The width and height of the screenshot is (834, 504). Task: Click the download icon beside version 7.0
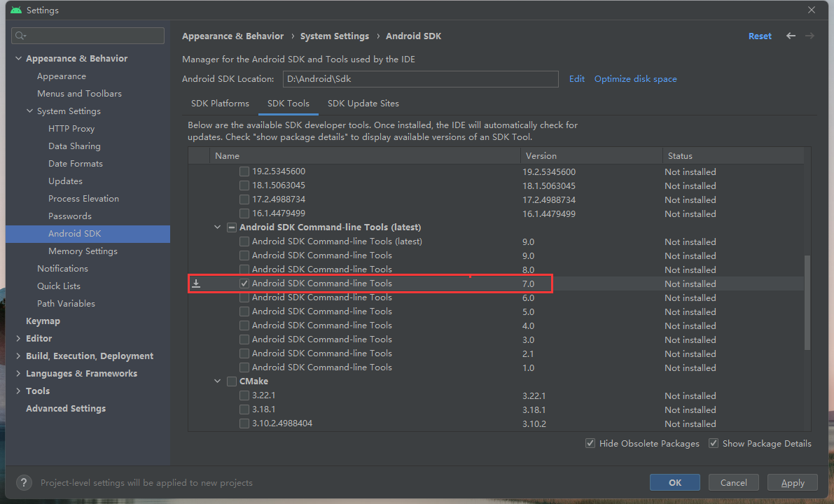point(197,283)
